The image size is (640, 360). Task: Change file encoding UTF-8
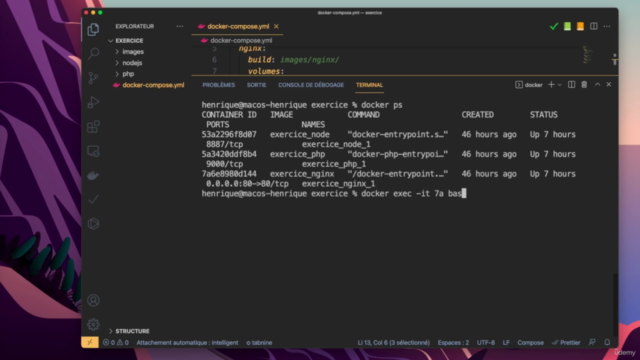coord(486,342)
